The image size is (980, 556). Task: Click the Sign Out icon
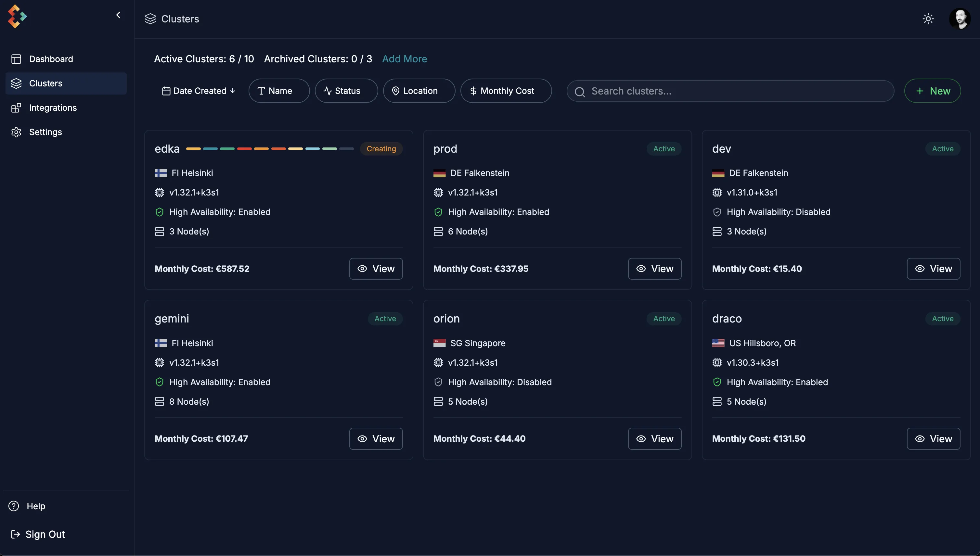coord(15,534)
